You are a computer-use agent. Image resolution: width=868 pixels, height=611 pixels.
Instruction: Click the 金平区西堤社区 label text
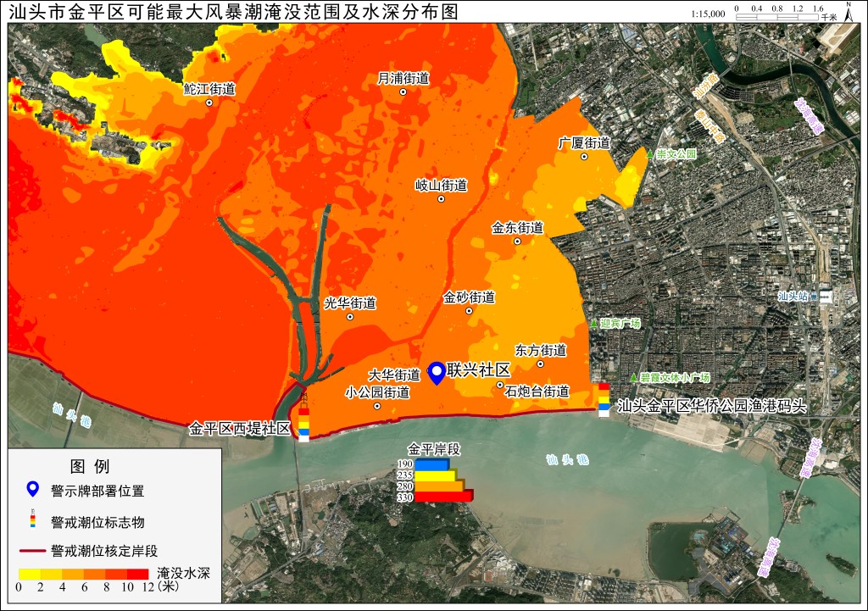tap(240, 428)
